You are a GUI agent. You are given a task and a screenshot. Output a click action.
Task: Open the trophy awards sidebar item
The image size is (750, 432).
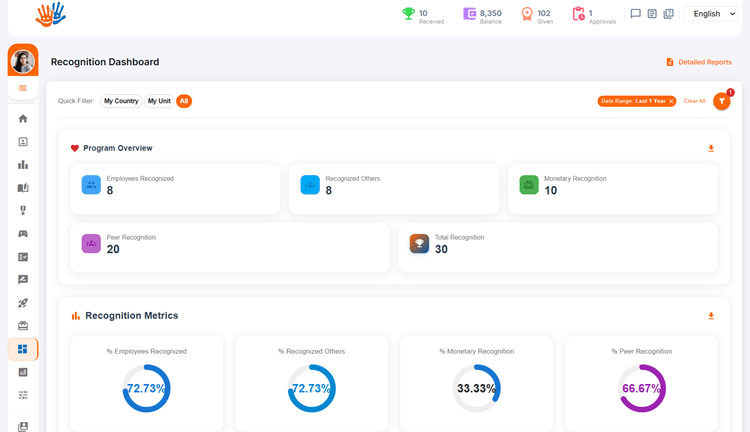22,210
